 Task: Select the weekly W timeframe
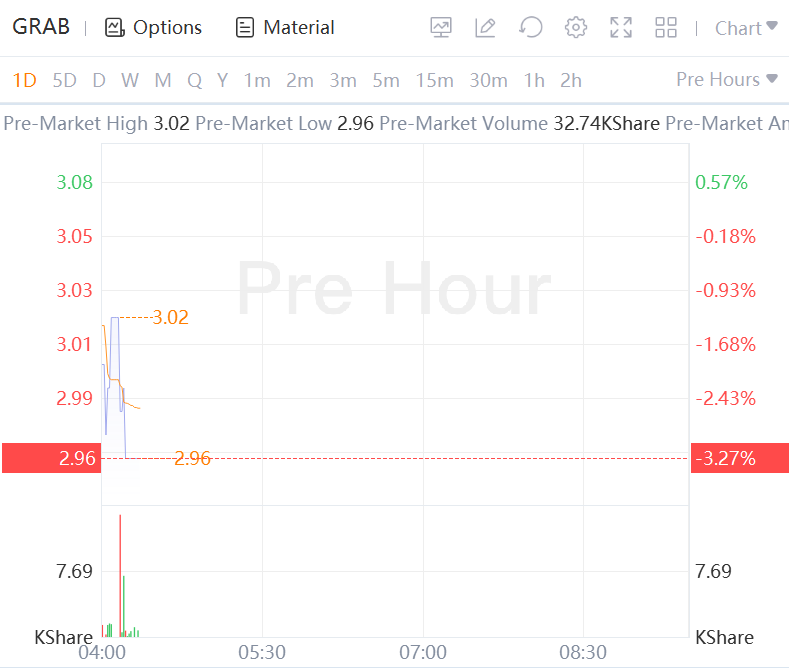click(x=130, y=80)
